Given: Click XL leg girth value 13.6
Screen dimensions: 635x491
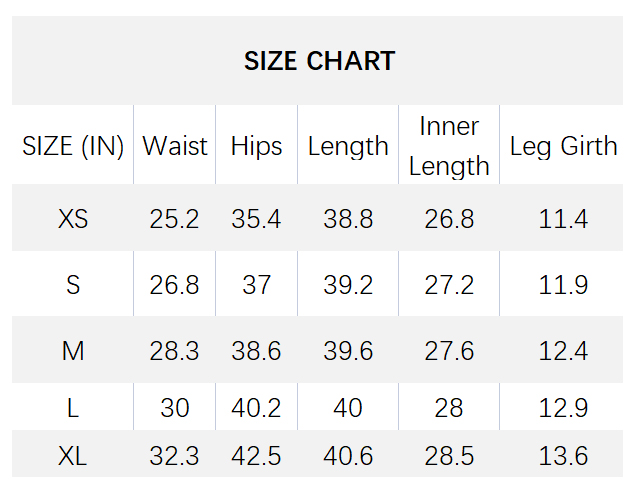Looking at the screenshot, I should point(563,456).
